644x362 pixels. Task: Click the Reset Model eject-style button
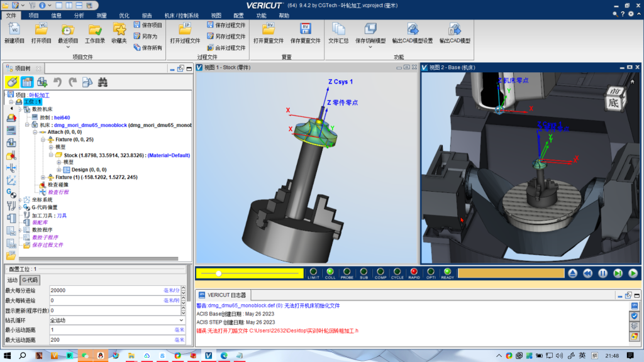(572, 273)
